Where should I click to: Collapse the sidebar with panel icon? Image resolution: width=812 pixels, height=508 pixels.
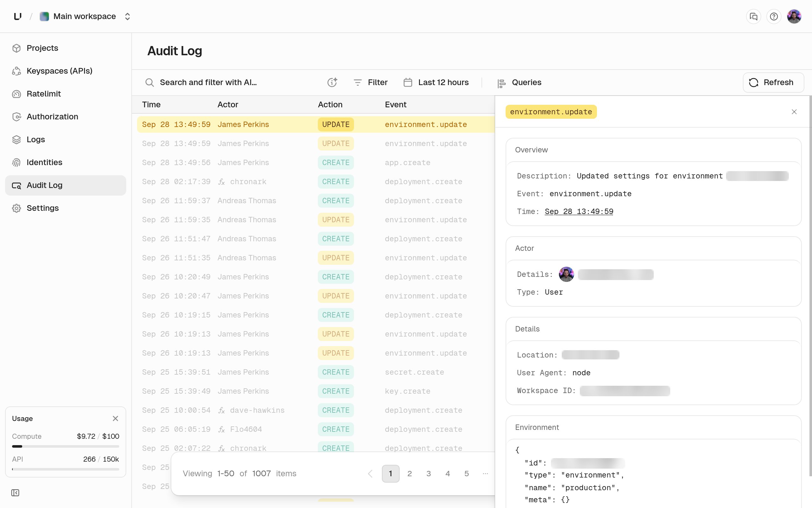15,493
